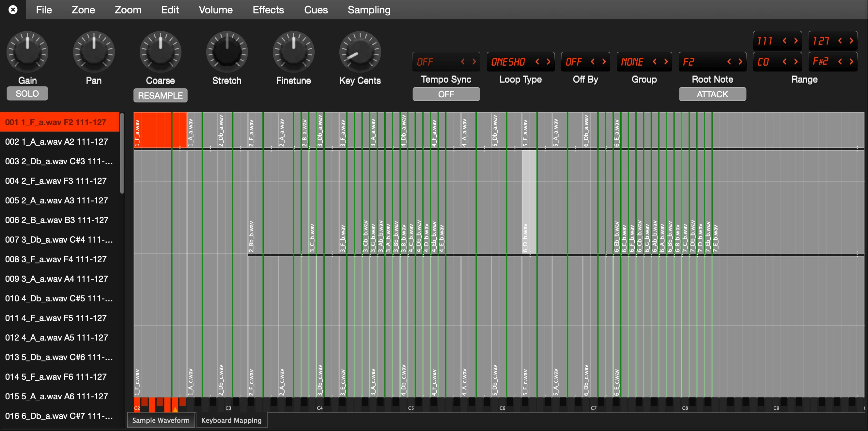Viewport: 868px width, 431px height.
Task: Switch to the Sample Waveform tab
Action: click(161, 420)
